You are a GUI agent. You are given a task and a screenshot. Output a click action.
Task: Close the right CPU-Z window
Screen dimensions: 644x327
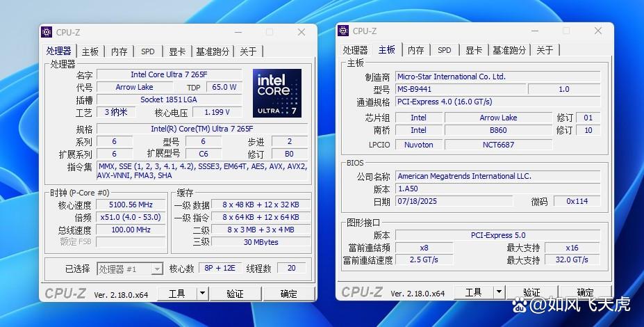(x=598, y=31)
